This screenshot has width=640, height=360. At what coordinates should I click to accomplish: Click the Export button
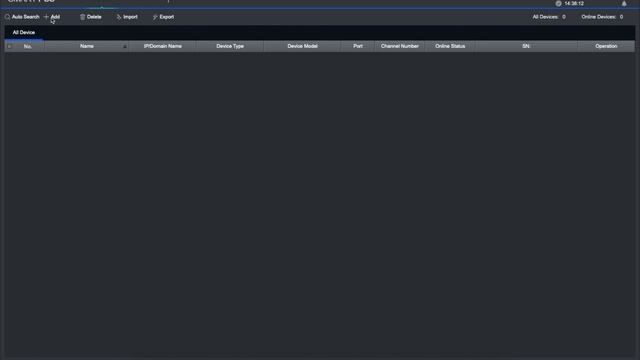(x=163, y=17)
